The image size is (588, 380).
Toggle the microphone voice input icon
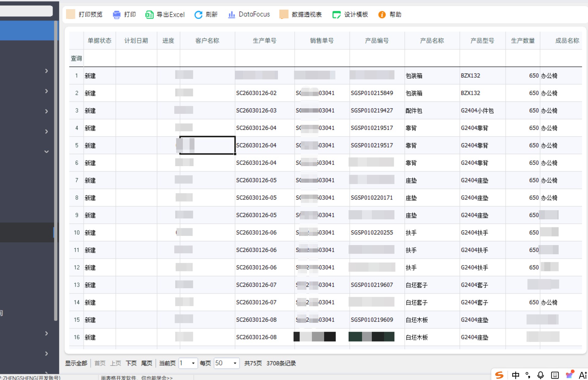[540, 375]
